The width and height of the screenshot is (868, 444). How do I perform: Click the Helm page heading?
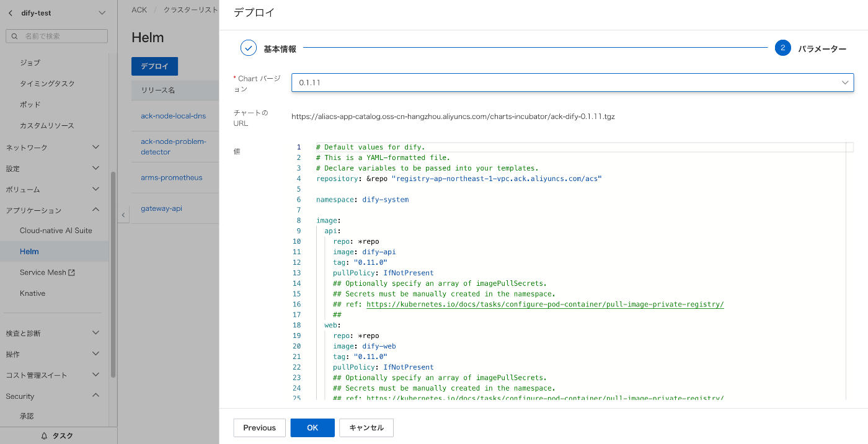pos(148,38)
